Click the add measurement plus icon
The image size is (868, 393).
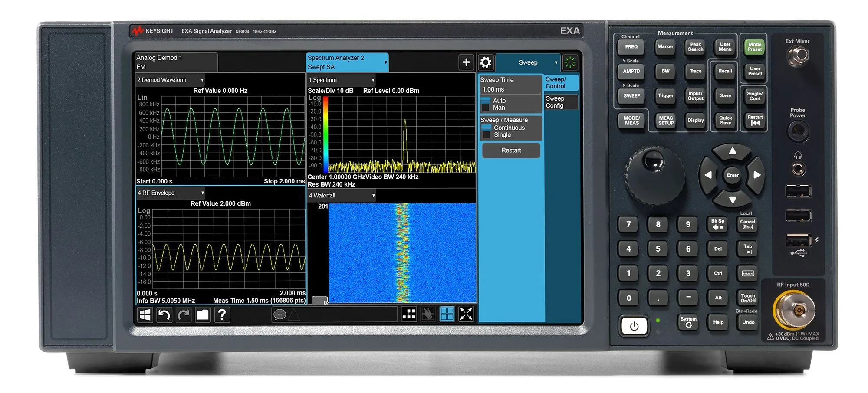466,62
